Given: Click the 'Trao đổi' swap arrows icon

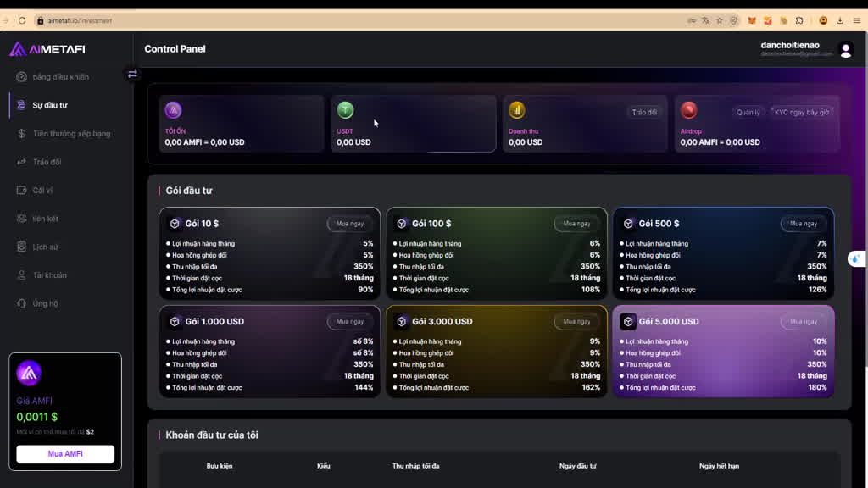Looking at the screenshot, I should (22, 162).
